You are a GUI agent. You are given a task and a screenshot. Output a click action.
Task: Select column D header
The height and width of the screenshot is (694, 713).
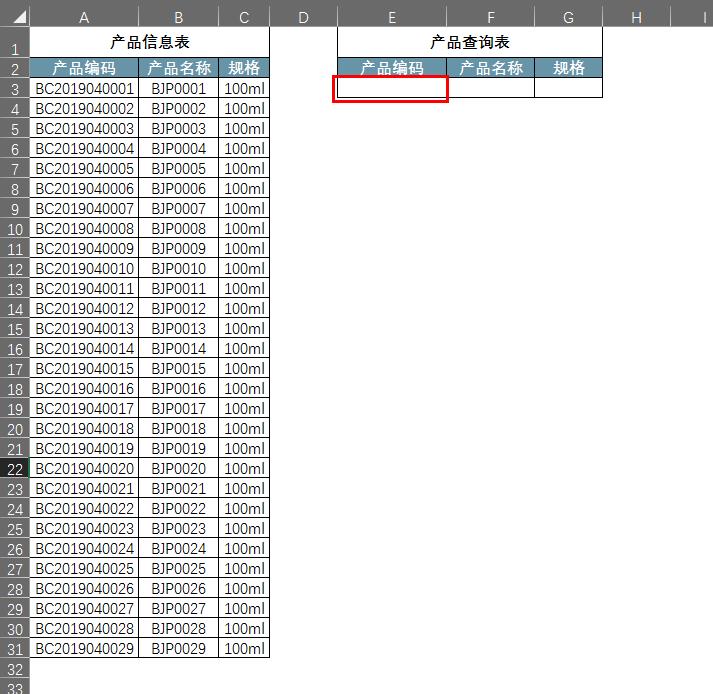coord(303,17)
